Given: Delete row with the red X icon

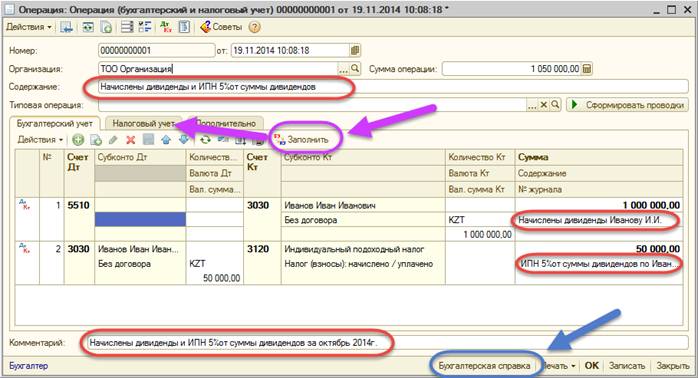Looking at the screenshot, I should [x=130, y=140].
